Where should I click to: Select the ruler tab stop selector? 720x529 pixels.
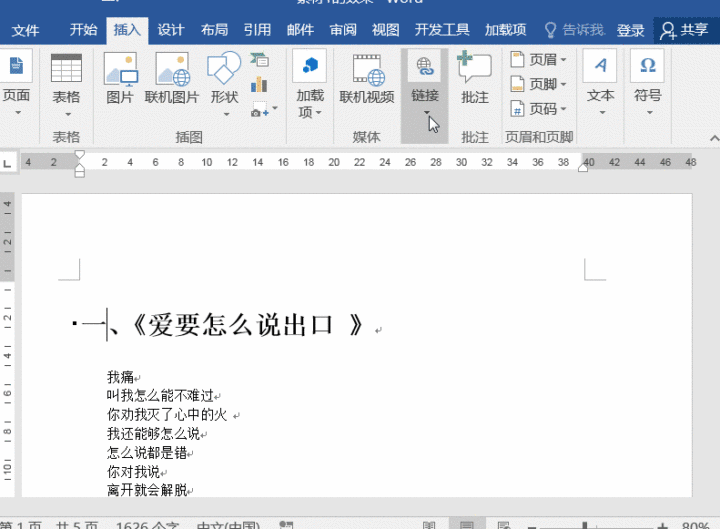point(8,163)
